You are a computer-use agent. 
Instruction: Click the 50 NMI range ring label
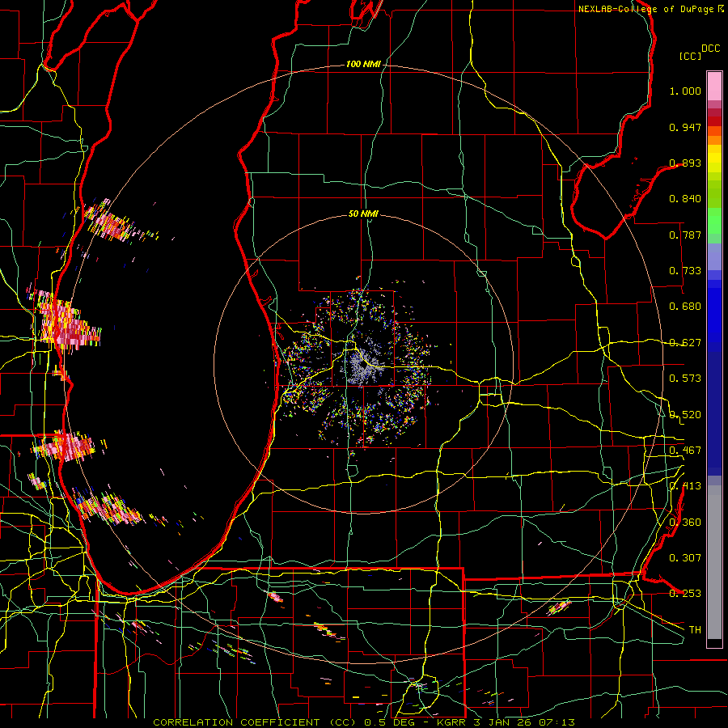(x=363, y=214)
